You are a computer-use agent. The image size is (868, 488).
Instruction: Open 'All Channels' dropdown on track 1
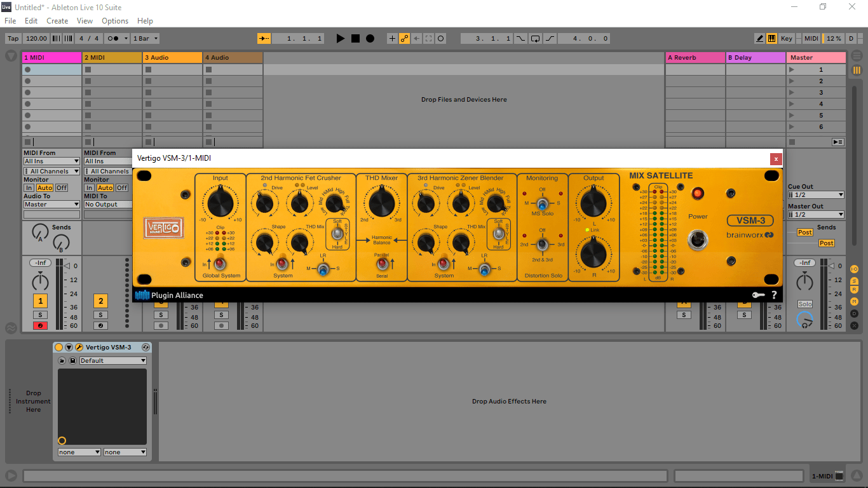tap(51, 172)
